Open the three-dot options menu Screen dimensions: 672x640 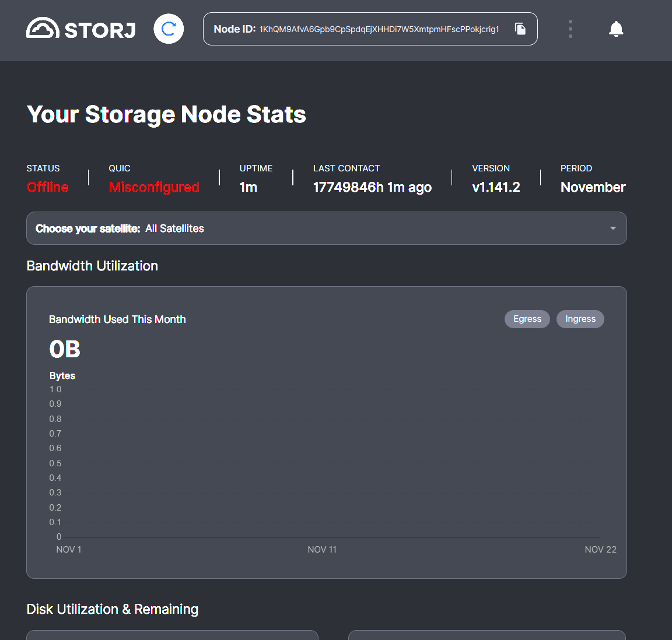[570, 29]
